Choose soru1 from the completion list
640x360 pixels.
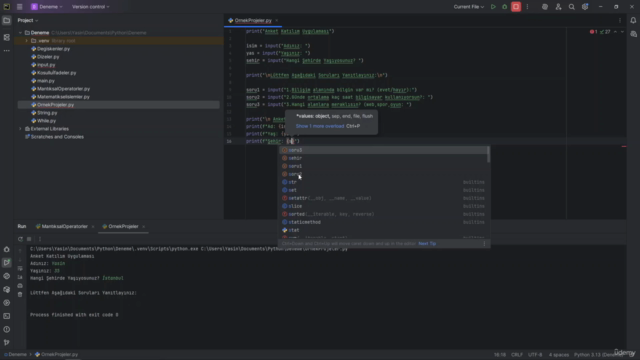click(x=383, y=166)
